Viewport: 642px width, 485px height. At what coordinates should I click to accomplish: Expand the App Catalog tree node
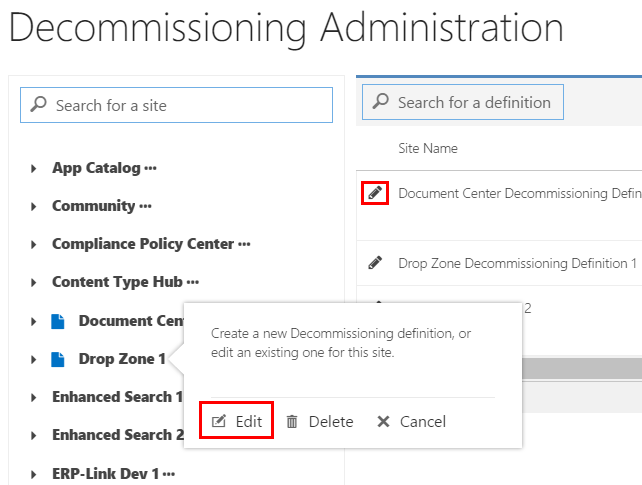tap(35, 169)
